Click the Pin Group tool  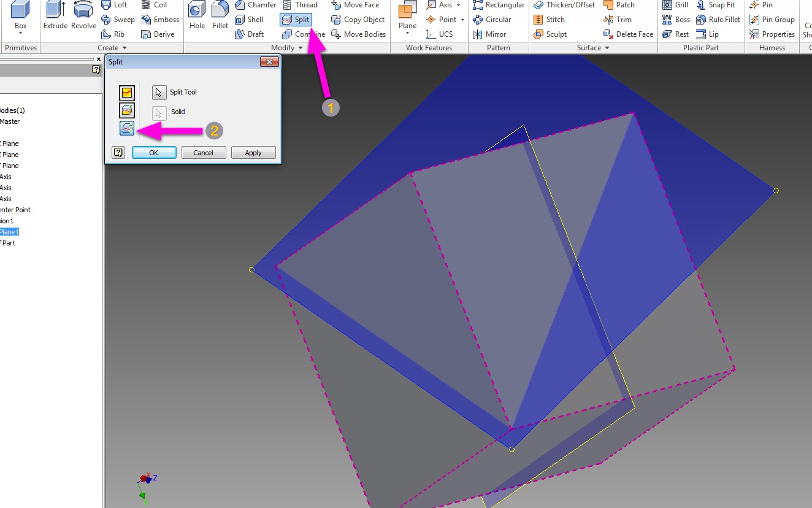pos(772,20)
